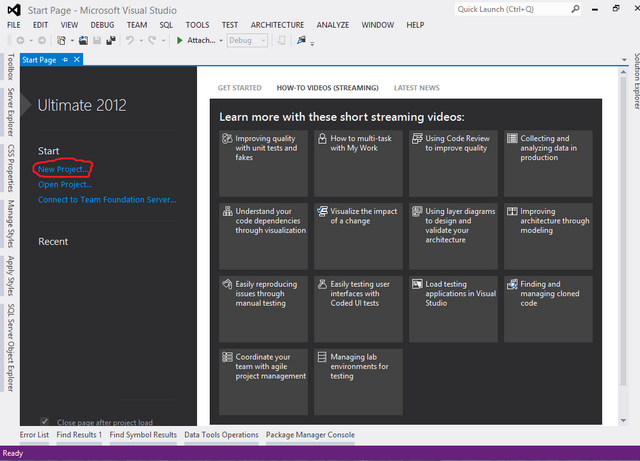Image resolution: width=640 pixels, height=461 pixels.
Task: Open the Find Results 1 tab
Action: [79, 435]
